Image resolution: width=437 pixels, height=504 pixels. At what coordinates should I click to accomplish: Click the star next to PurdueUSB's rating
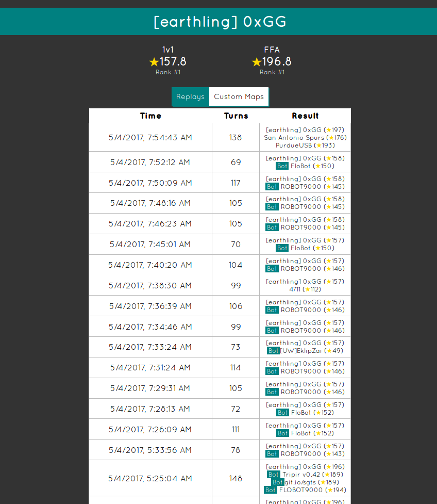318,145
